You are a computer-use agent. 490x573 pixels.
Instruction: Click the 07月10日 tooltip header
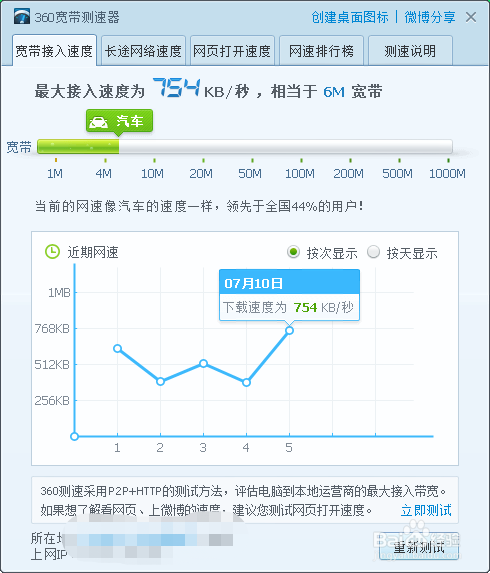coord(289,282)
